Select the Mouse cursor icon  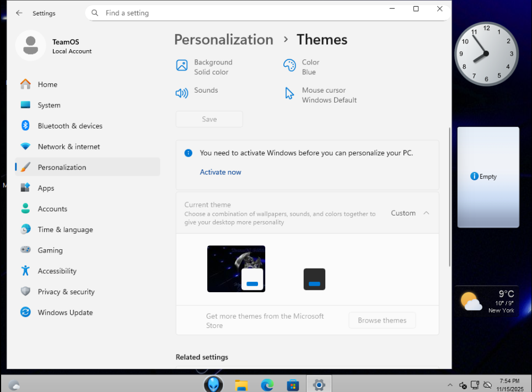click(289, 93)
